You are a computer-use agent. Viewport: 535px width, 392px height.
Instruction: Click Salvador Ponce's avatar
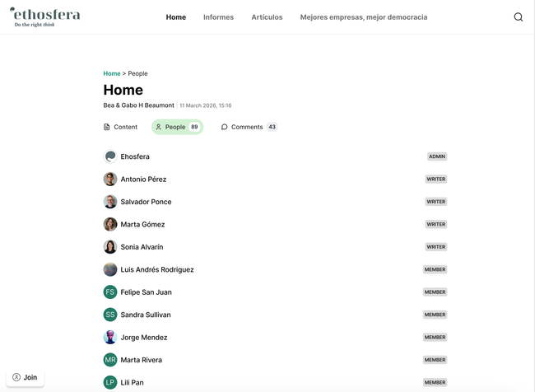110,202
